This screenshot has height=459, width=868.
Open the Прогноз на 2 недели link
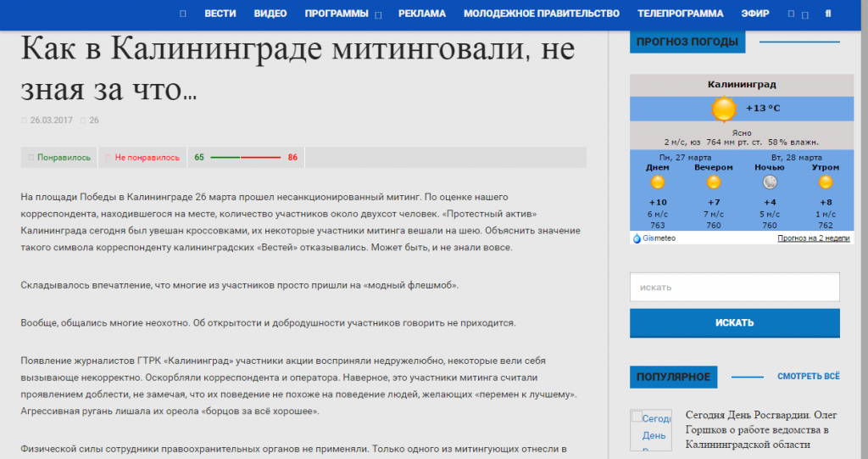813,238
